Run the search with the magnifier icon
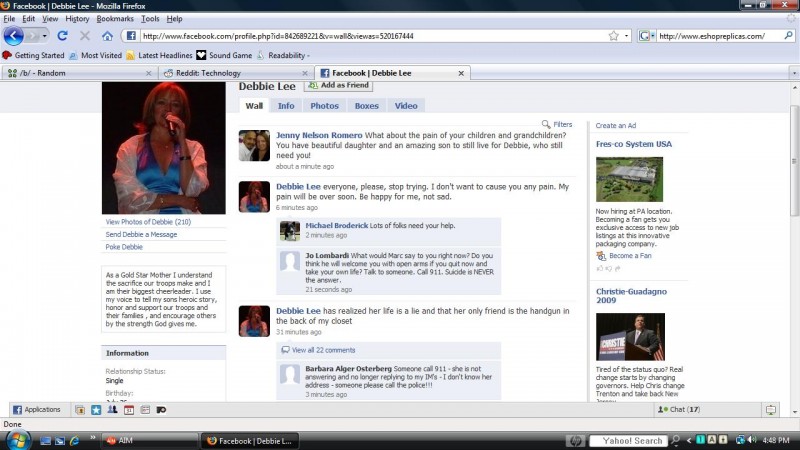The width and height of the screenshot is (800, 450). [x=788, y=36]
